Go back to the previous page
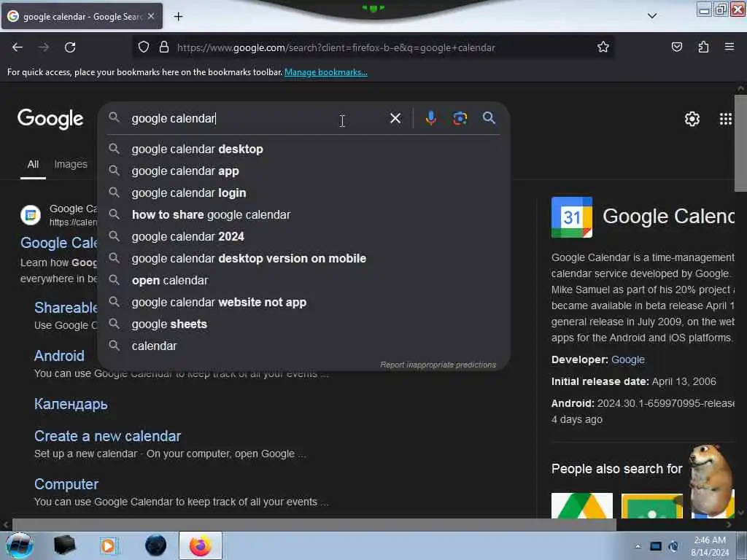 [18, 47]
